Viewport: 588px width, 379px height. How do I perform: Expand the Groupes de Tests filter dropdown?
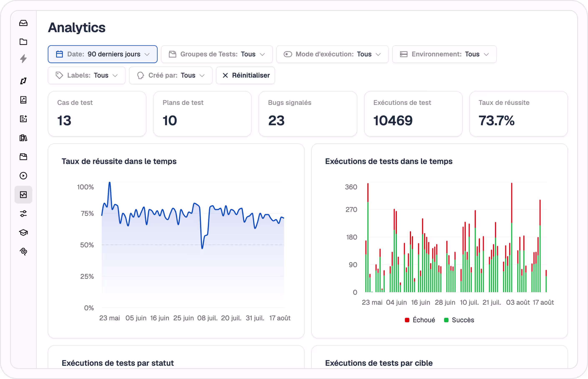pos(217,54)
